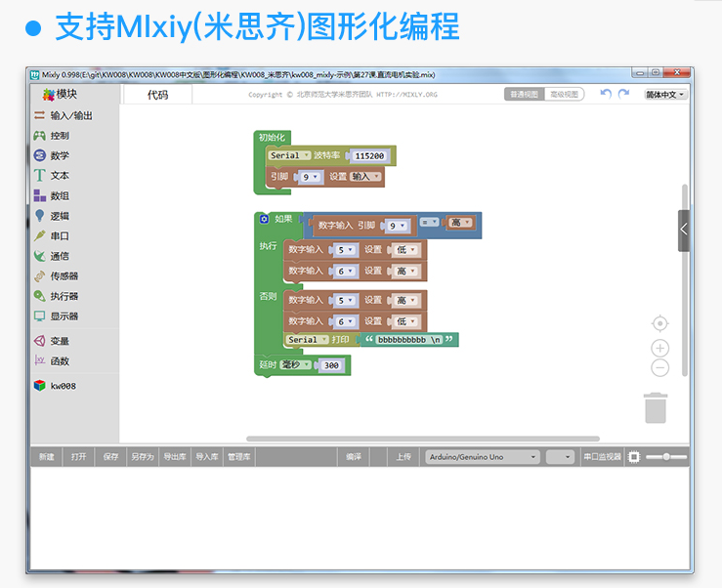The height and width of the screenshot is (588, 722).
Task: Switch to the 代码 tab
Action: (x=157, y=95)
